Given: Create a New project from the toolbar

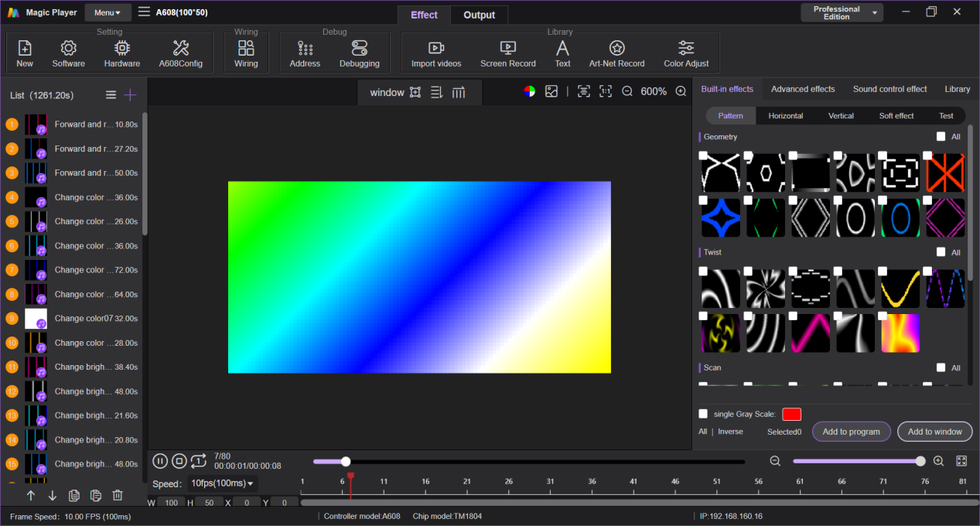Looking at the screenshot, I should point(25,54).
